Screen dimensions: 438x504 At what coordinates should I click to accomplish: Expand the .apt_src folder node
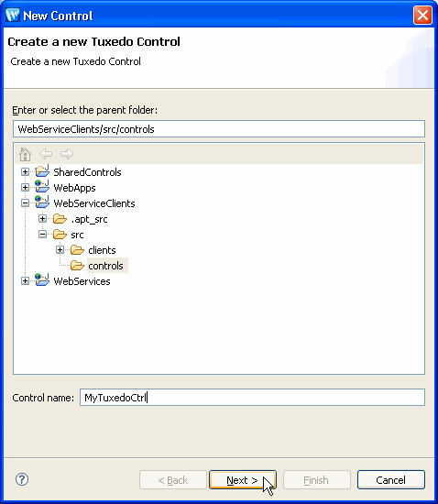click(x=42, y=219)
